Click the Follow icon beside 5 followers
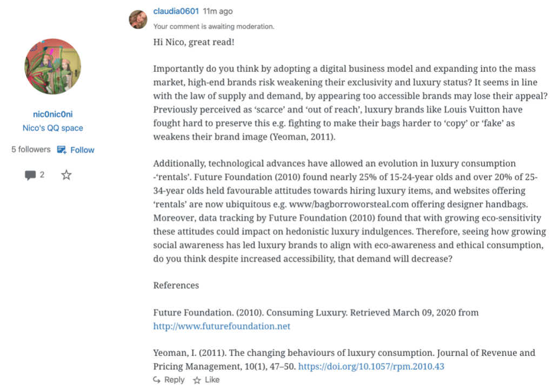 tap(62, 150)
